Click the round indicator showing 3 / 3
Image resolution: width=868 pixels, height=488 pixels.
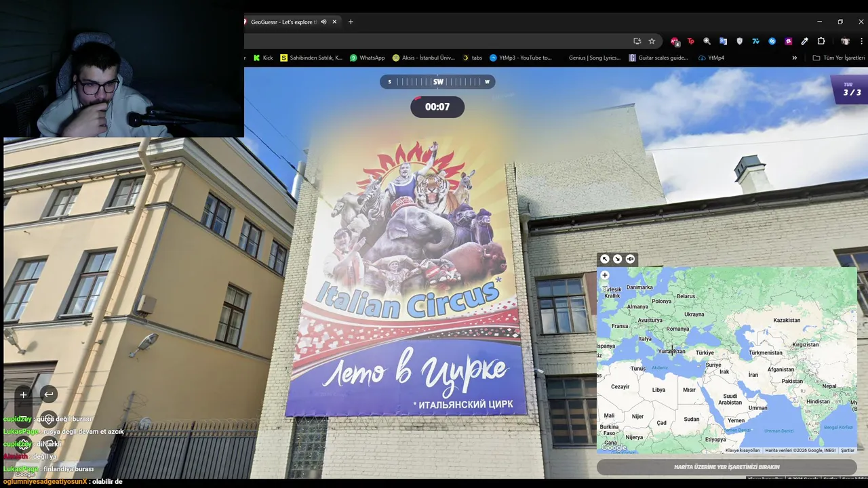point(851,89)
